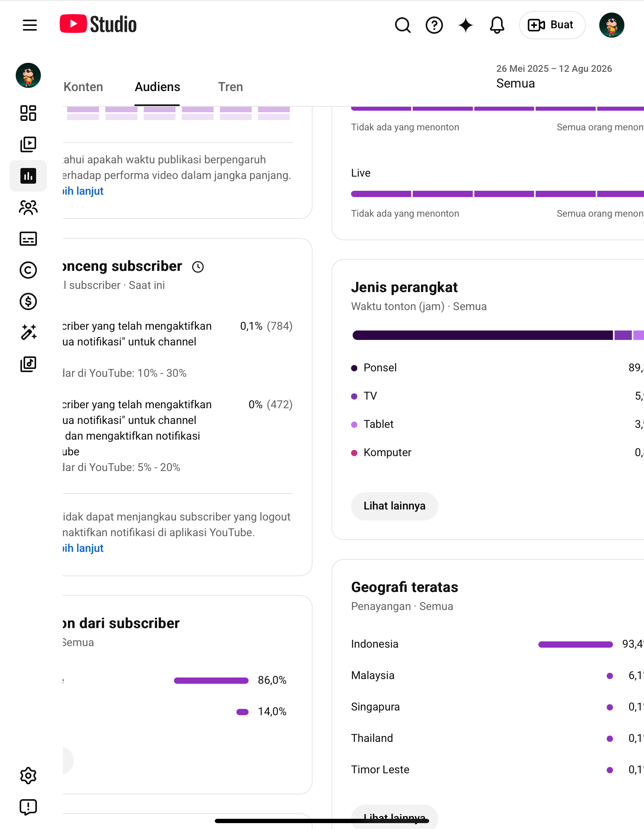Switch to the Tren tab
This screenshot has width=644, height=829.
(x=231, y=87)
